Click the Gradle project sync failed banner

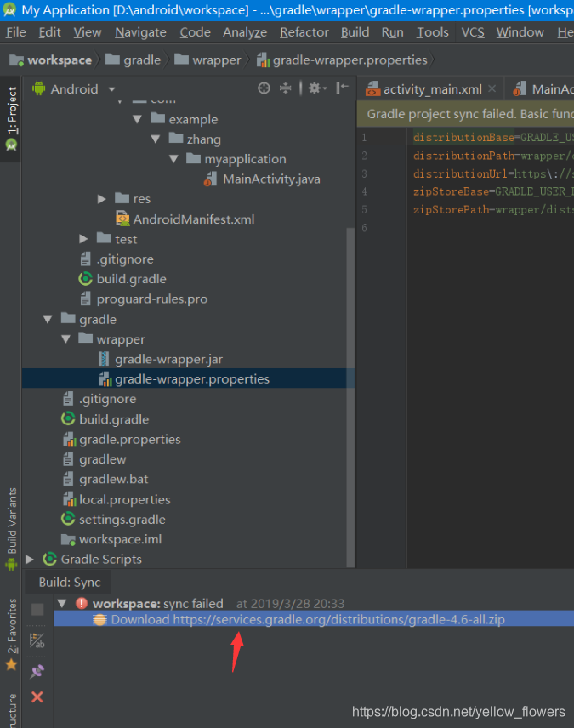click(x=465, y=114)
